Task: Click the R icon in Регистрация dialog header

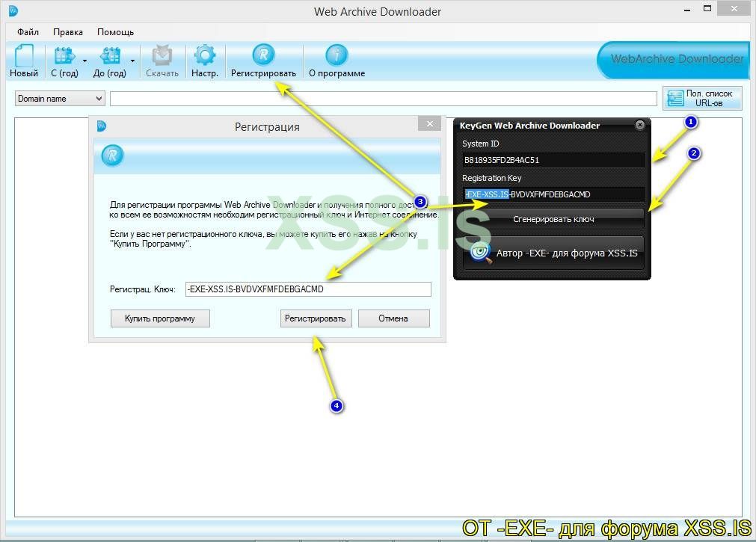Action: coord(112,155)
